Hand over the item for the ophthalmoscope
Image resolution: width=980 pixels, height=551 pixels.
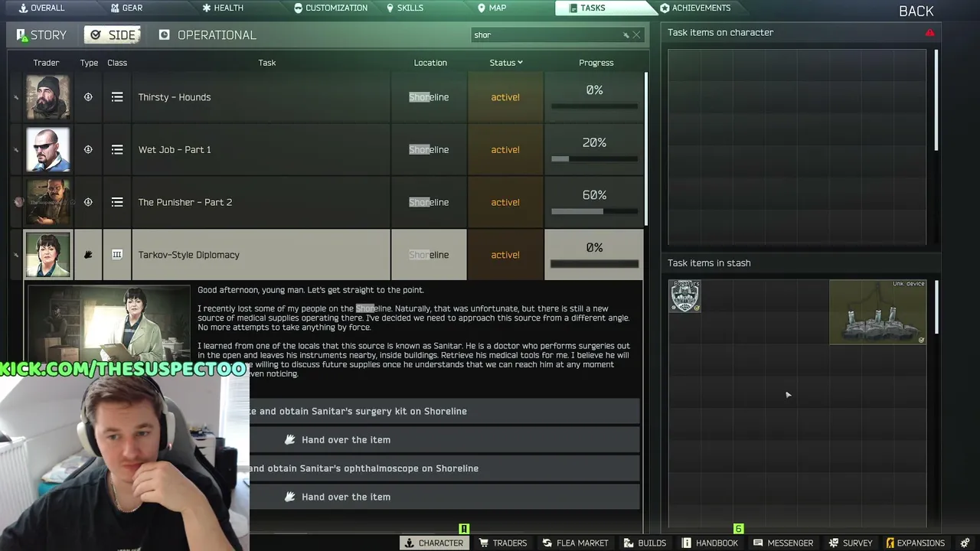click(x=444, y=497)
